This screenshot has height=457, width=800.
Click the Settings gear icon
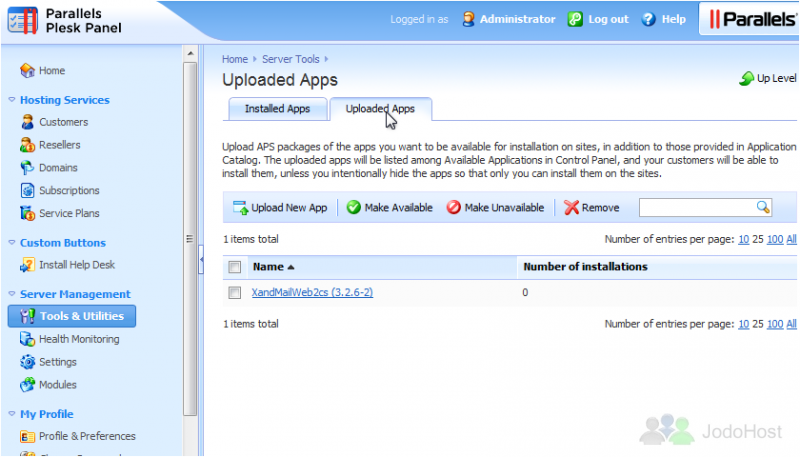click(x=27, y=362)
